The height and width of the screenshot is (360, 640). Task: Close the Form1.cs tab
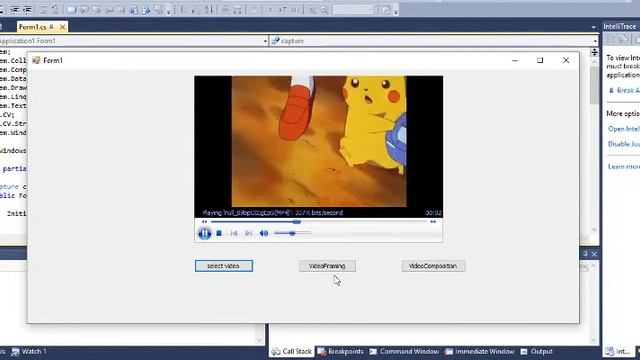pyautogui.click(x=62, y=27)
